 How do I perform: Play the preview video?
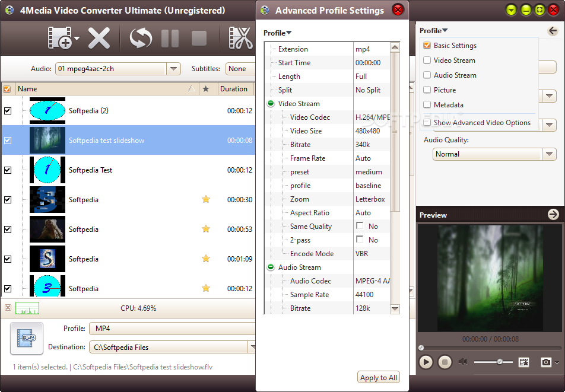[426, 362]
